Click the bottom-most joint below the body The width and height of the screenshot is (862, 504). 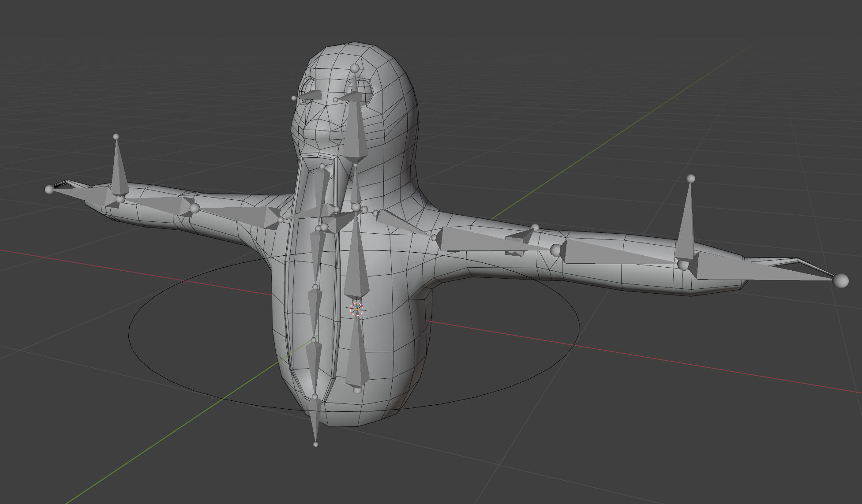[x=315, y=444]
